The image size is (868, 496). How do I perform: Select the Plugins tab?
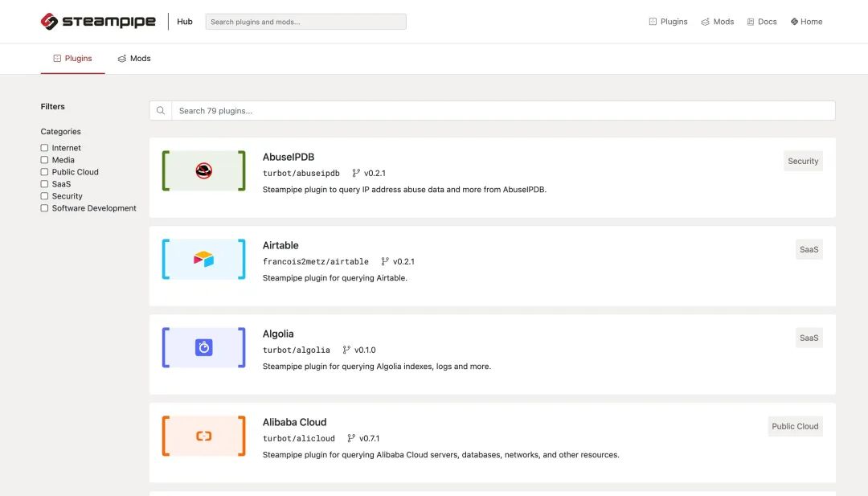72,59
